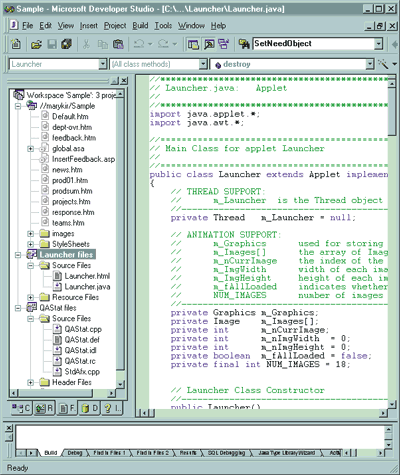This screenshot has width=400, height=475.
Task: Open the Help menu
Action: click(218, 26)
